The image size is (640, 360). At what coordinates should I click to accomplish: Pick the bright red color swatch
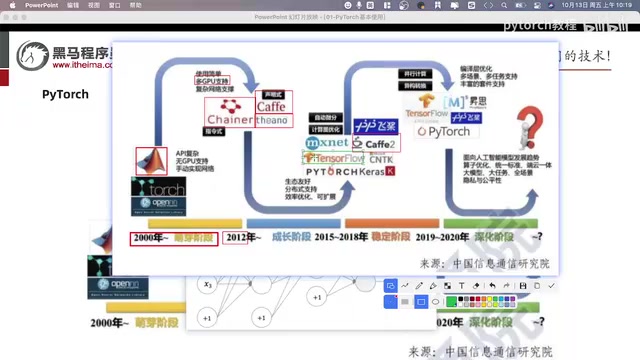pos(478,299)
